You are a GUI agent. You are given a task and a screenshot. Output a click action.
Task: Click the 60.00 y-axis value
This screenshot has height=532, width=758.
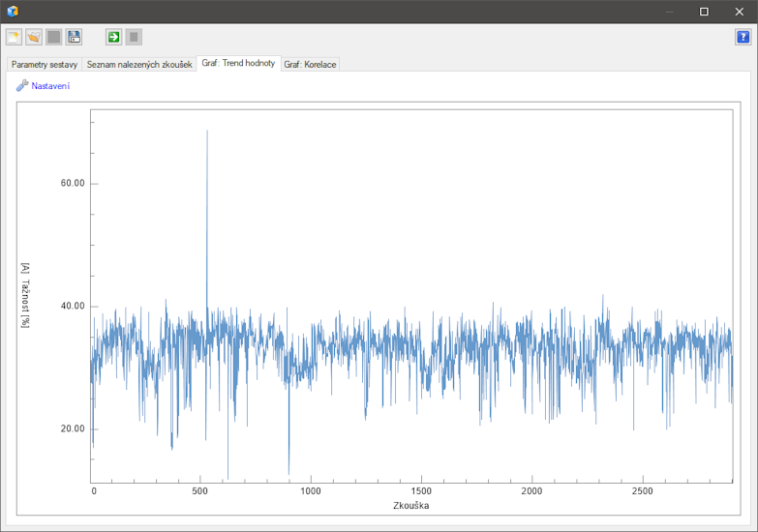tap(73, 183)
